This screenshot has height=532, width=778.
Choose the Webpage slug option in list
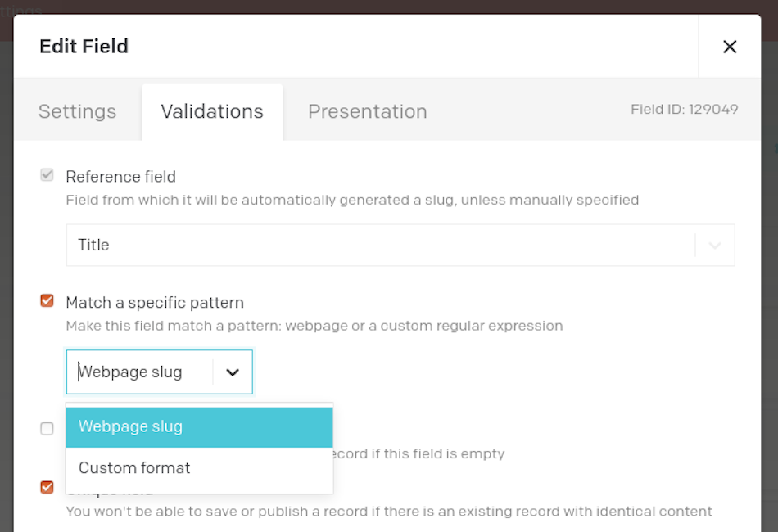[200, 427]
